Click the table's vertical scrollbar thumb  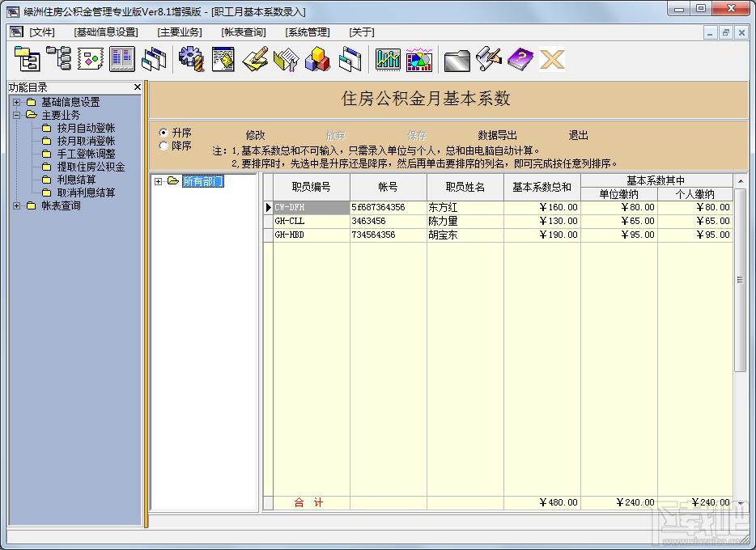pos(740,279)
